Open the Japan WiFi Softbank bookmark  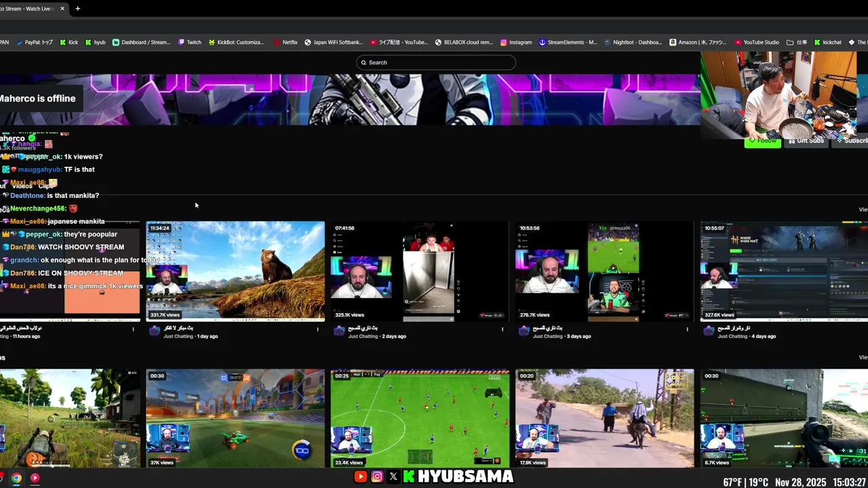pyautogui.click(x=334, y=42)
